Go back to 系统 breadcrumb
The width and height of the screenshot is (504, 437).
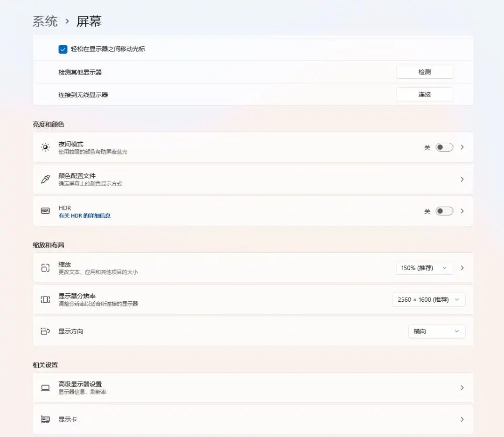(45, 21)
